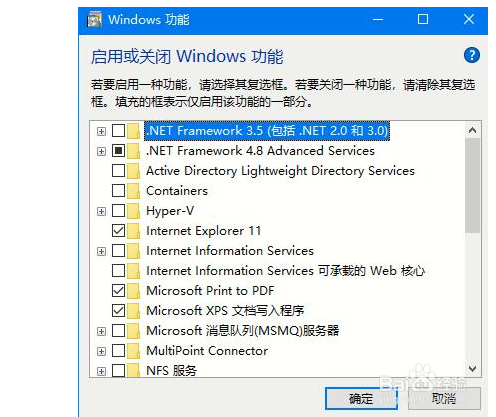Click the Windows Features title bar icon

(94, 19)
